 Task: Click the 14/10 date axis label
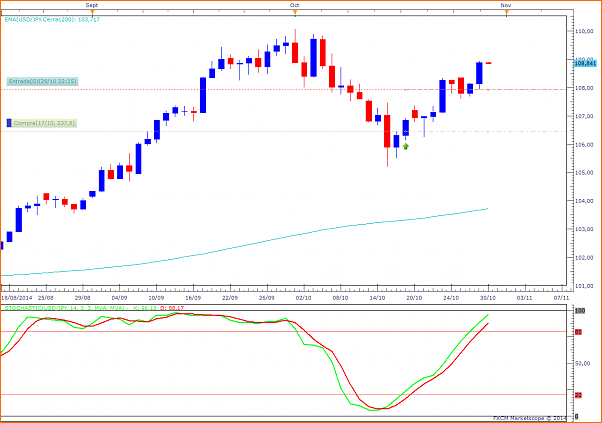[x=377, y=298]
